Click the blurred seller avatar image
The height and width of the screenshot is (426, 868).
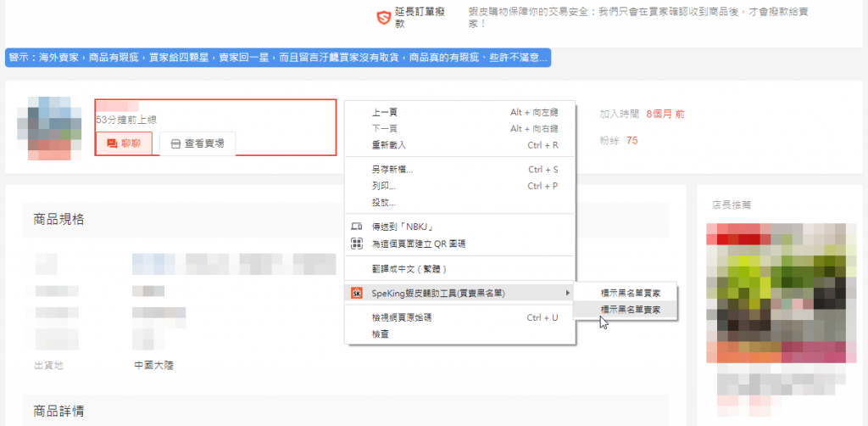point(51,128)
